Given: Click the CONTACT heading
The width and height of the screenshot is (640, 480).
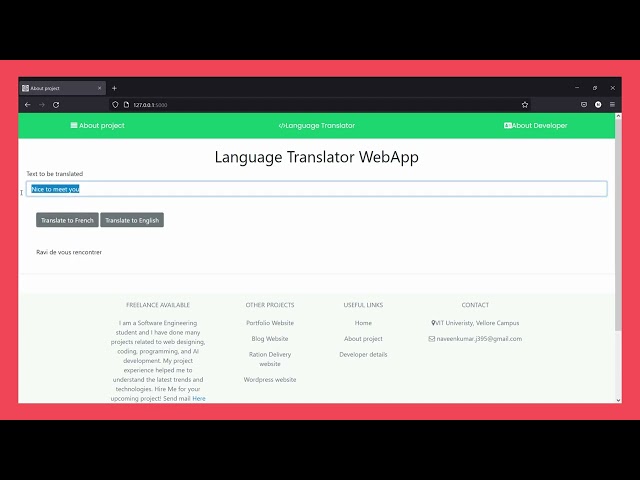Looking at the screenshot, I should [x=475, y=305].
